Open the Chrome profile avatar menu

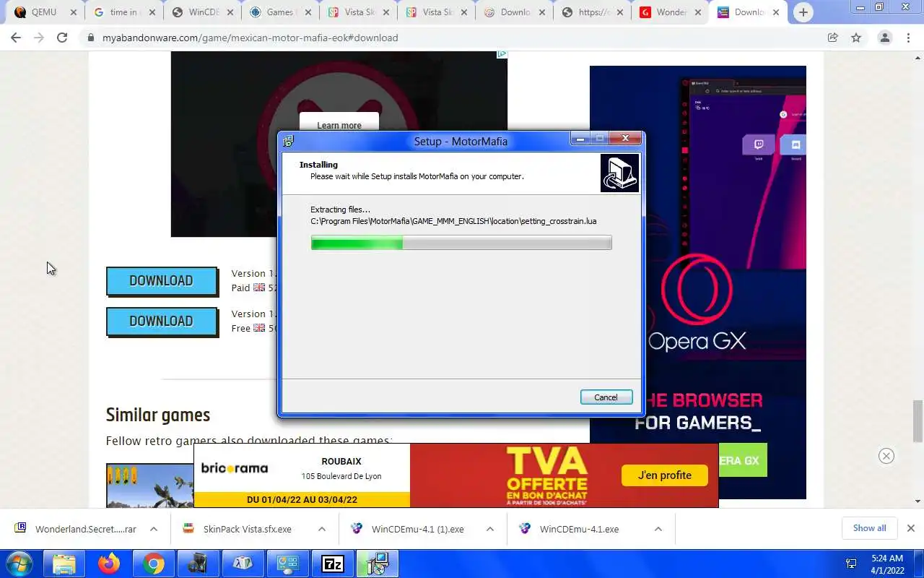point(884,38)
